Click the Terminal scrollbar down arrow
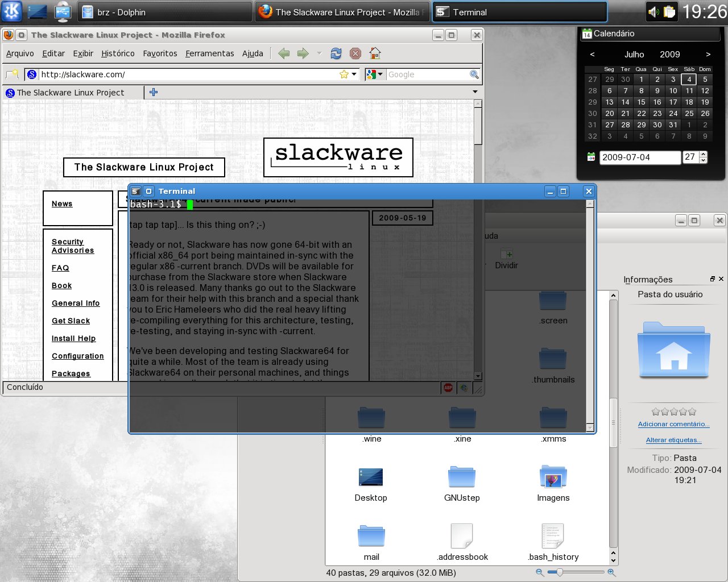Viewport: 728px width, 582px height. [590, 427]
